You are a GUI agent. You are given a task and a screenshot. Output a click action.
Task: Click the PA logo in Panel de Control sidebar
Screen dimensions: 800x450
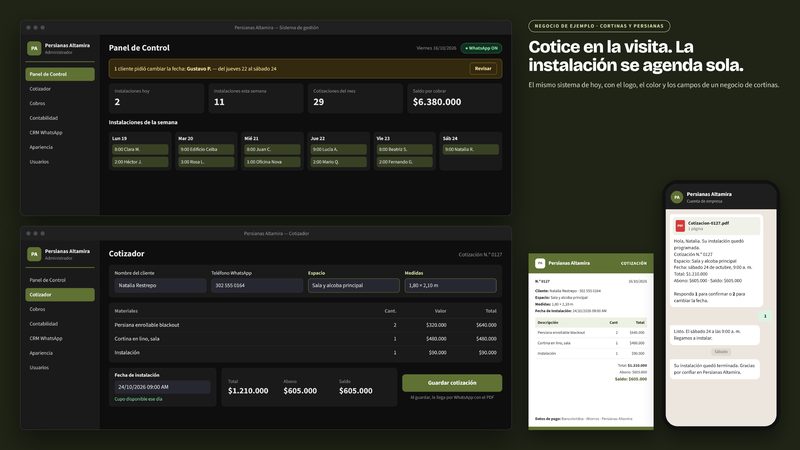tap(34, 48)
